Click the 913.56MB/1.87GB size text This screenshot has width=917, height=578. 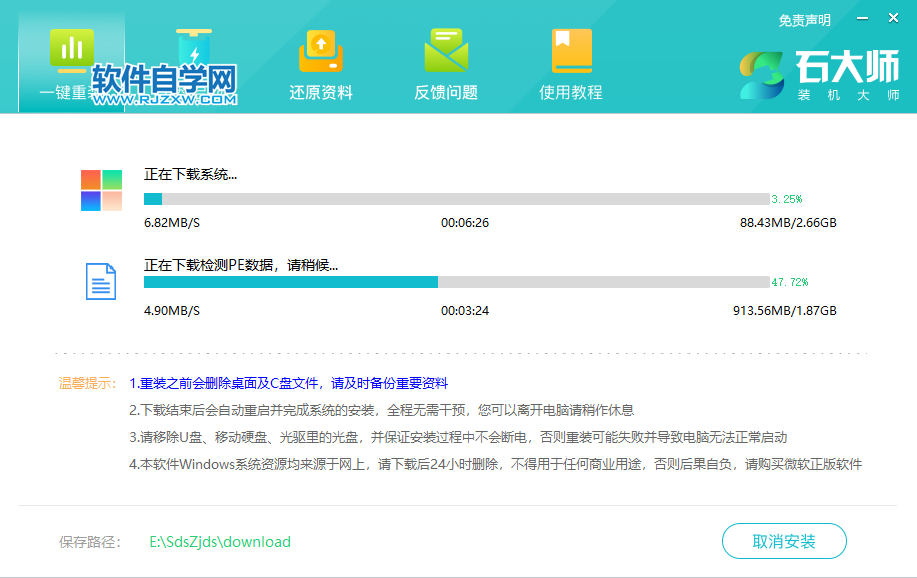click(785, 311)
